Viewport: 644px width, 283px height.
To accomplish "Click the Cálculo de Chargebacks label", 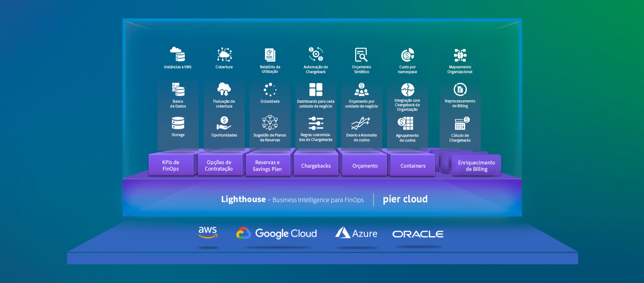I will (x=460, y=138).
